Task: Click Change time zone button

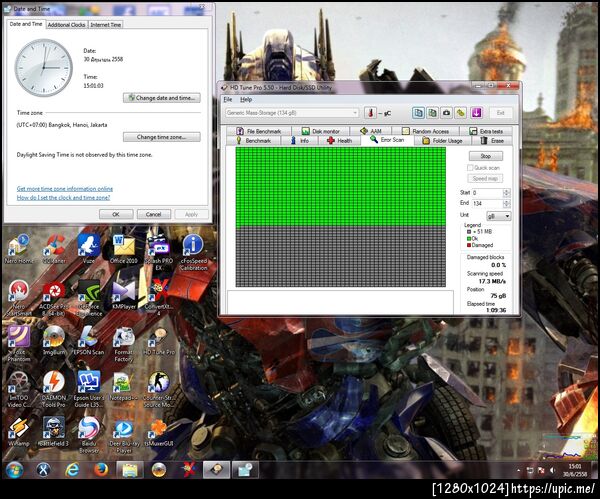Action: pyautogui.click(x=162, y=137)
